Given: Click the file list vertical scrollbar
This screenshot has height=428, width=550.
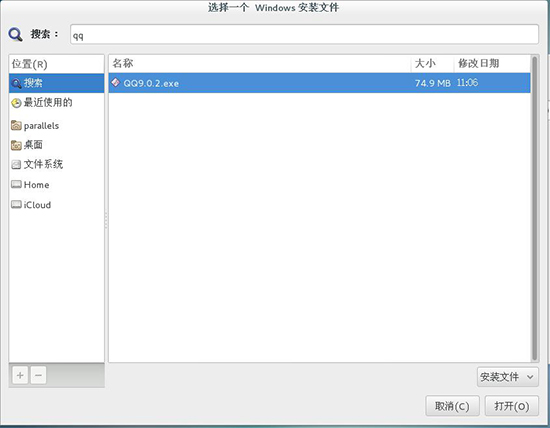Looking at the screenshot, I should click(535, 208).
